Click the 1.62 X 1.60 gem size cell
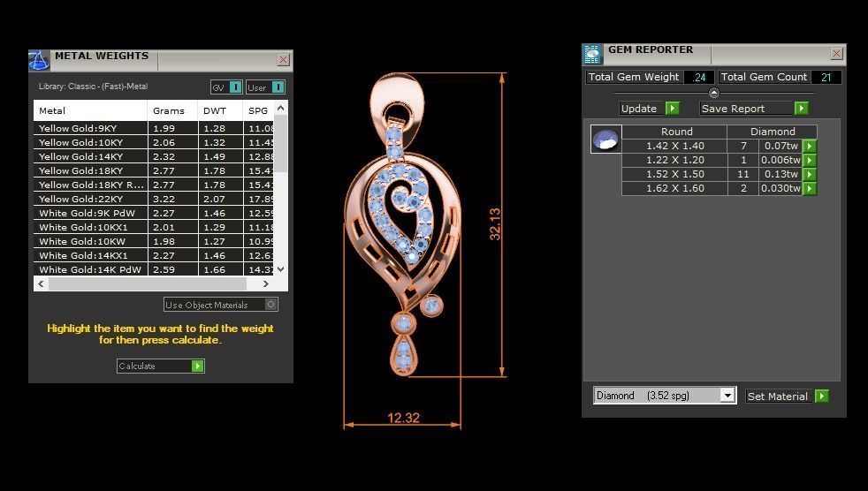 (674, 189)
